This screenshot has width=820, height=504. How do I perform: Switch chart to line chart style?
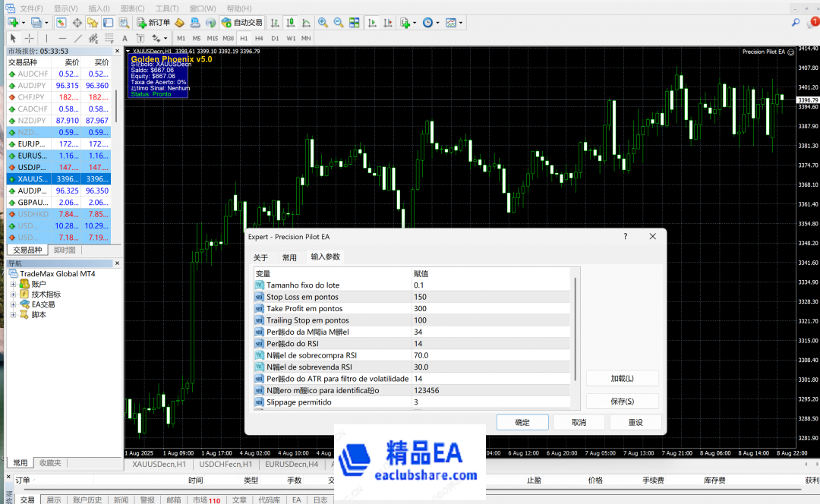(x=307, y=23)
